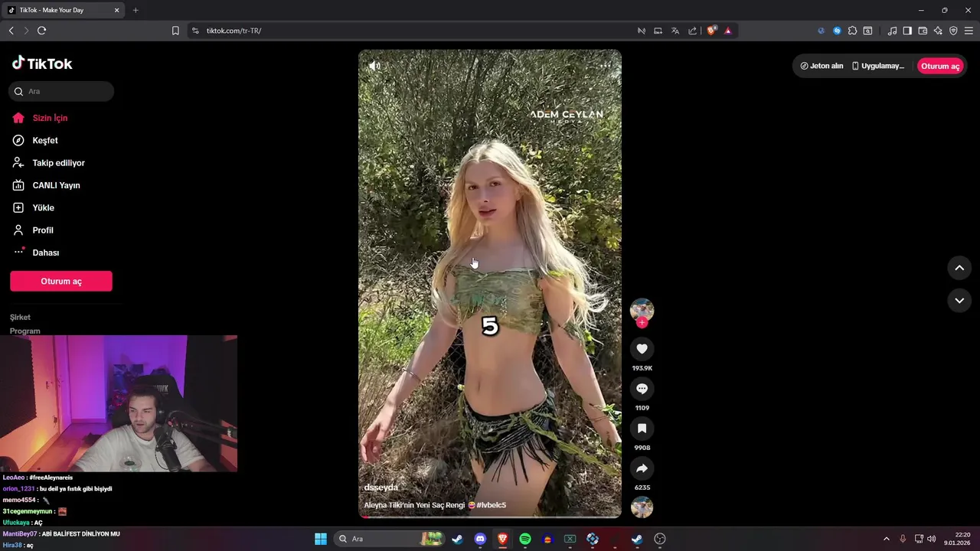Open Sizin İçin feed
Screen dimensions: 980x551
pyautogui.click(x=50, y=118)
